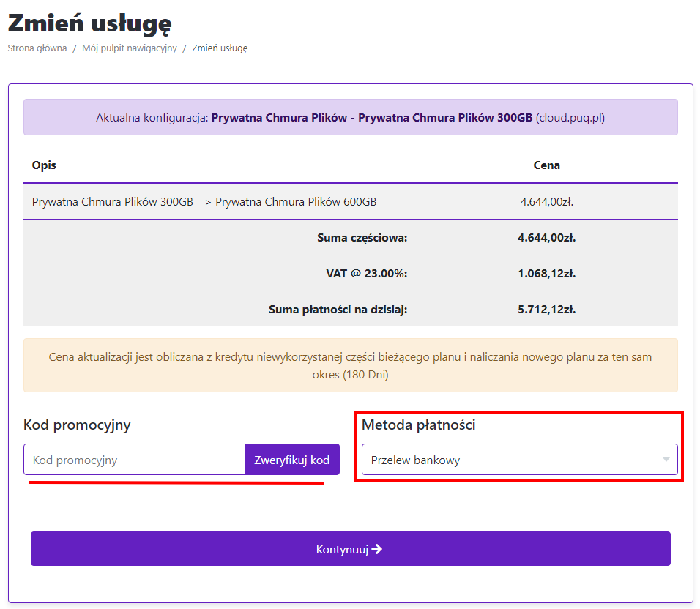Open the Przelew bankowy payment method dropdown
Screen dimensions: 700x609
coord(513,460)
